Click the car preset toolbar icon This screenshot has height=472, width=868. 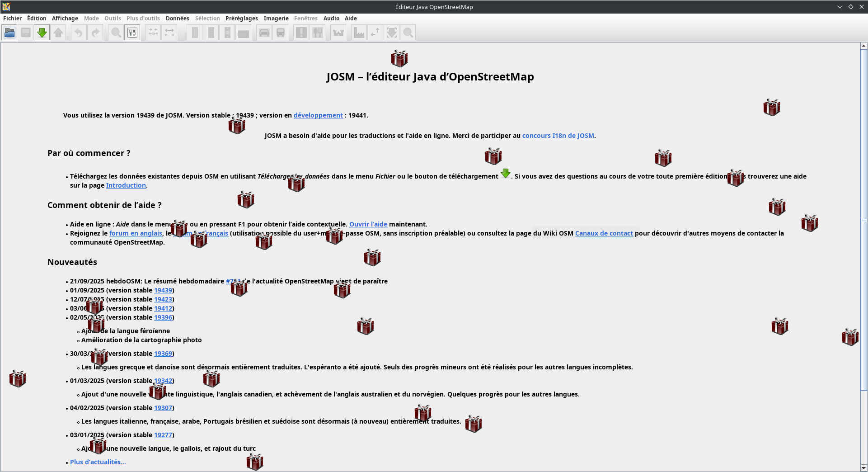tap(264, 33)
